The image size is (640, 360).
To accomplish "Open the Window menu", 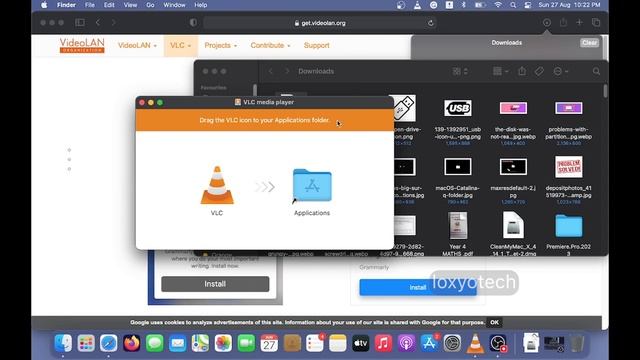I will (x=174, y=5).
